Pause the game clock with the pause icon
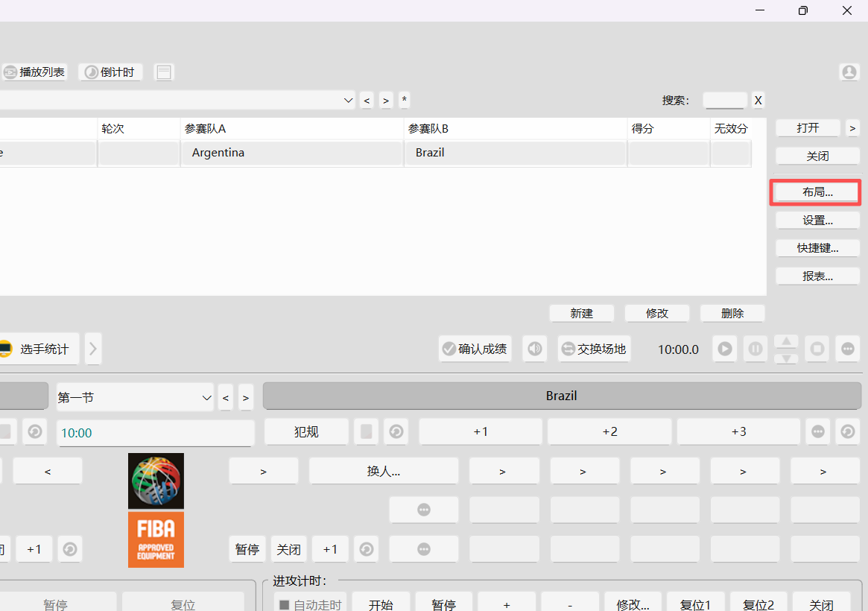The width and height of the screenshot is (868, 611). tap(755, 349)
